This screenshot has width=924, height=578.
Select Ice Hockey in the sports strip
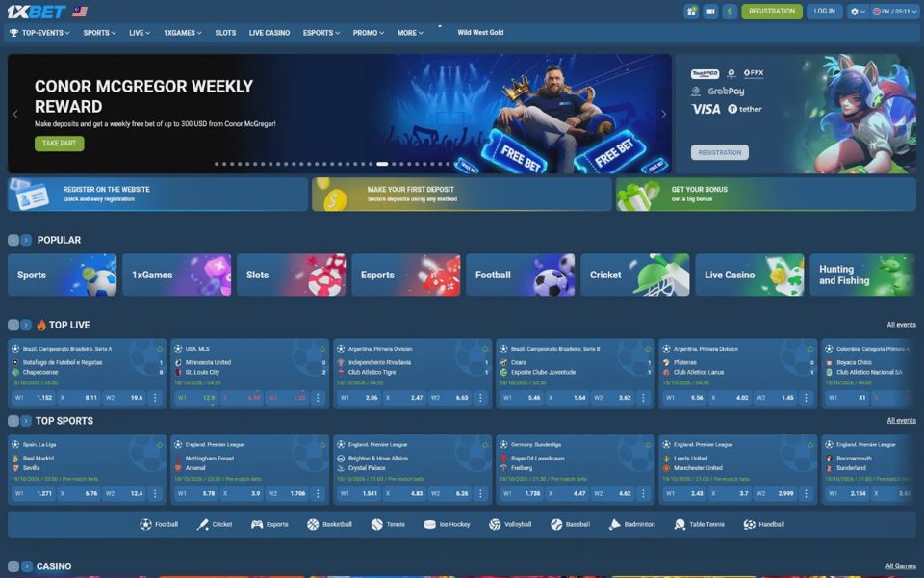[447, 524]
